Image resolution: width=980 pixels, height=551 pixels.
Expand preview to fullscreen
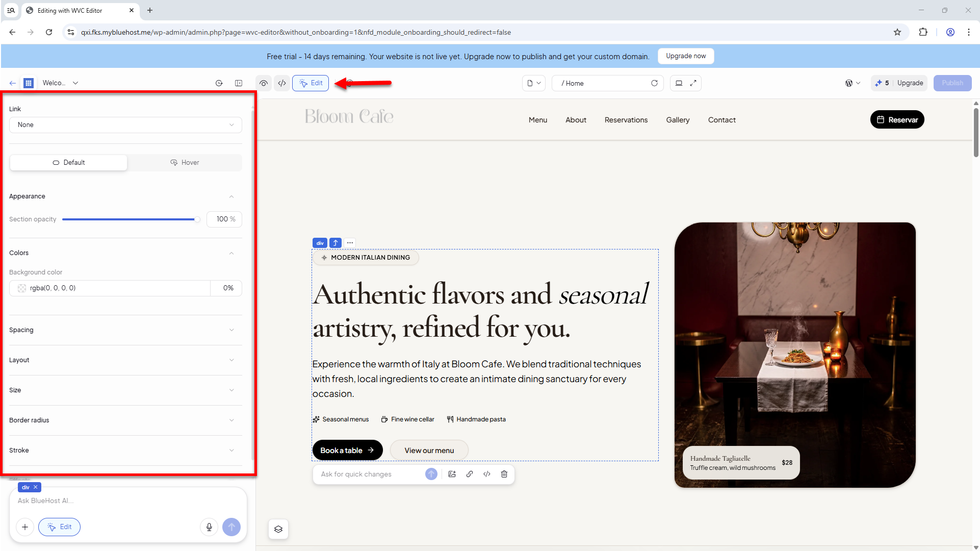[693, 83]
